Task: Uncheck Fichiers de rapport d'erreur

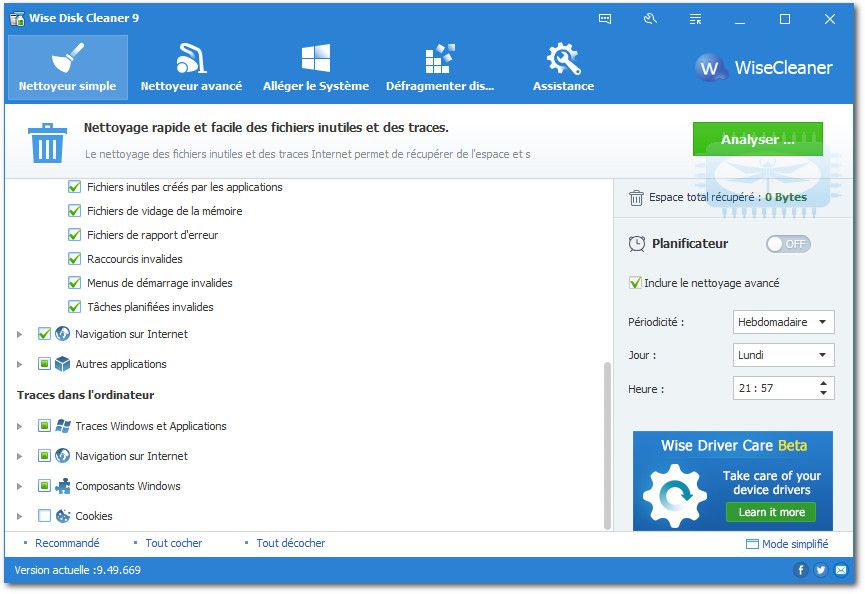Action: tap(74, 235)
